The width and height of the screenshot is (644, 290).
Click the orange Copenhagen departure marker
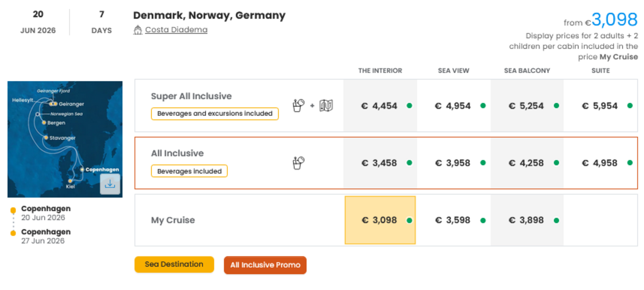point(13,210)
